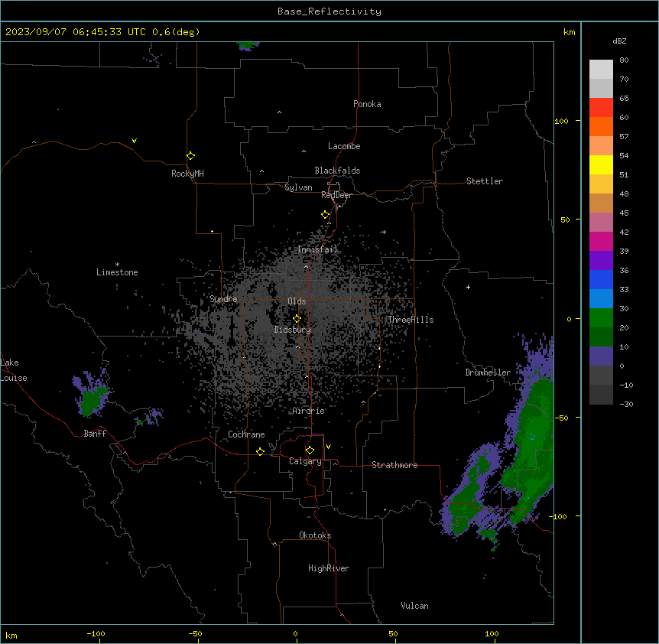Click the Lake Louise label

tap(14, 370)
